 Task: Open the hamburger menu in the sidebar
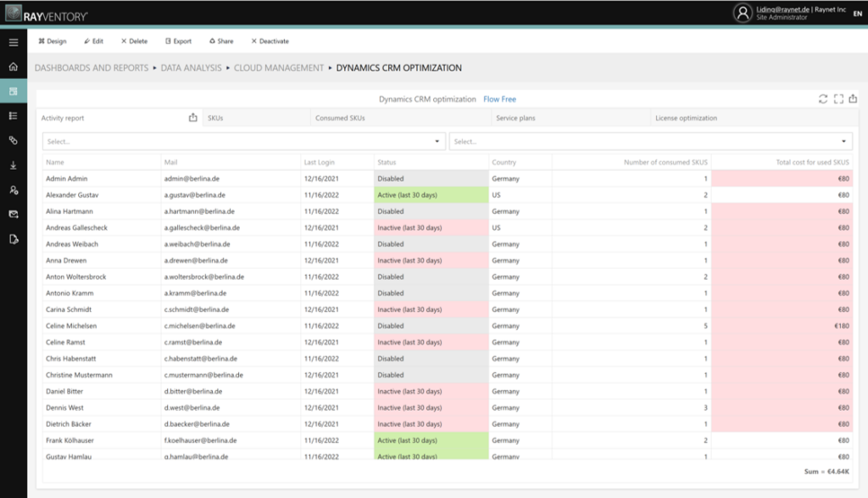pos(14,42)
